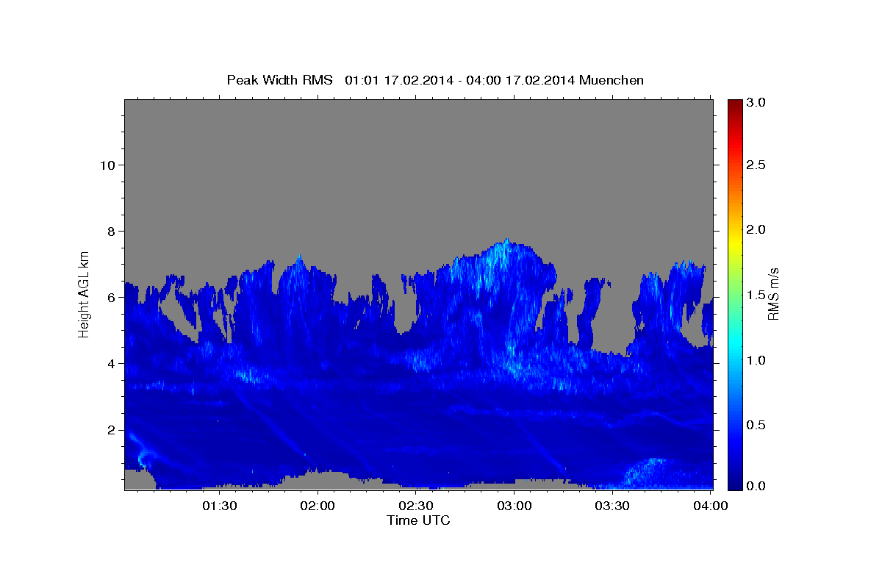
Task: Click the 03:00 time tick label
Action: [x=514, y=506]
